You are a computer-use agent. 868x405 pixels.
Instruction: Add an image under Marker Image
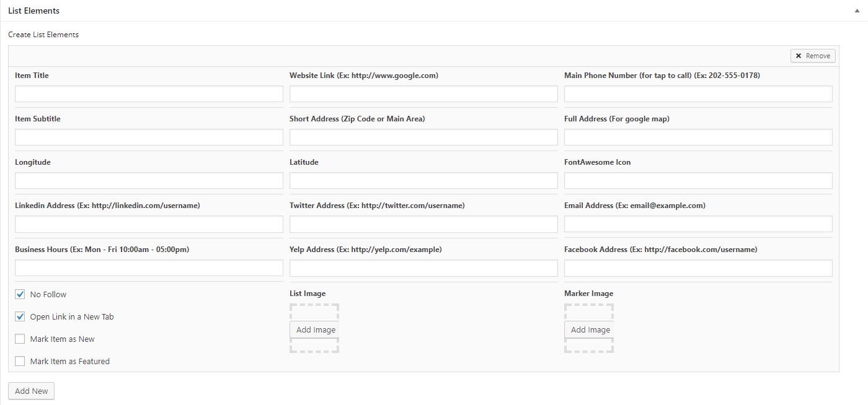[588, 329]
